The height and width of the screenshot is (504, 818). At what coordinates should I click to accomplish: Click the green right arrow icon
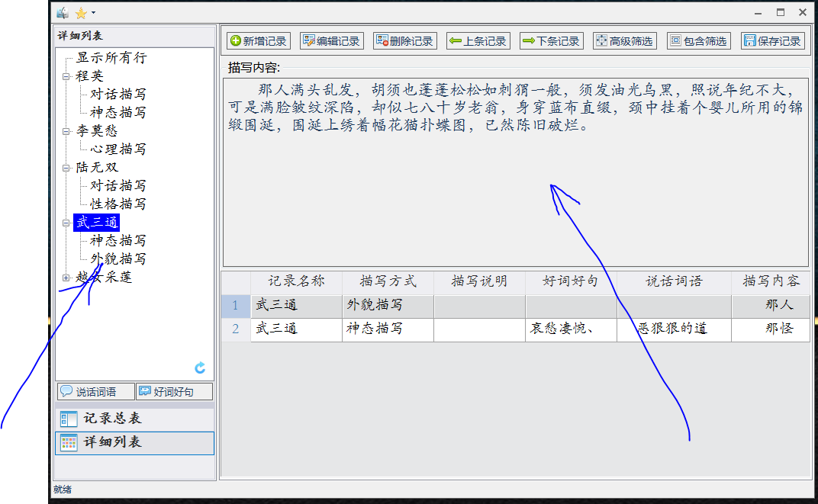point(529,40)
